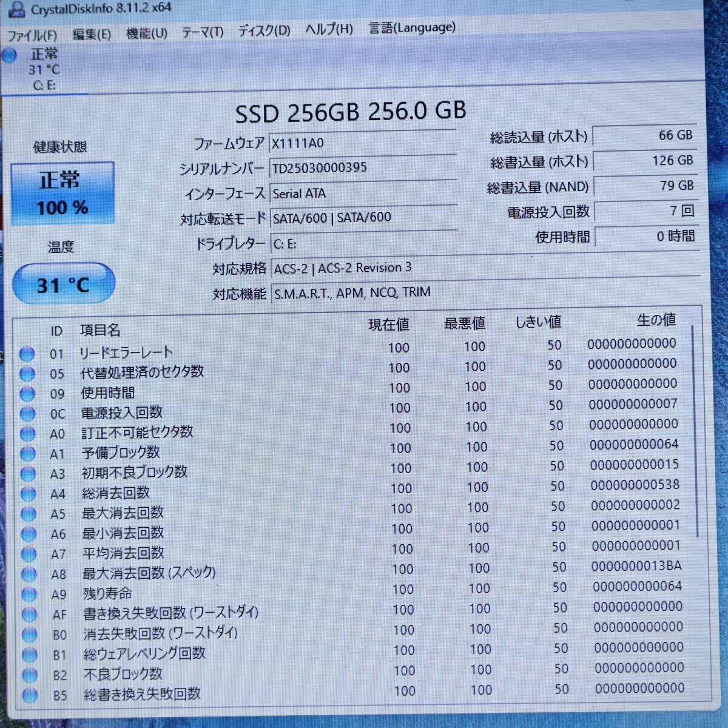This screenshot has width=728, height=728.
Task: Click the 31 °C temperature button
Action: coord(63,284)
